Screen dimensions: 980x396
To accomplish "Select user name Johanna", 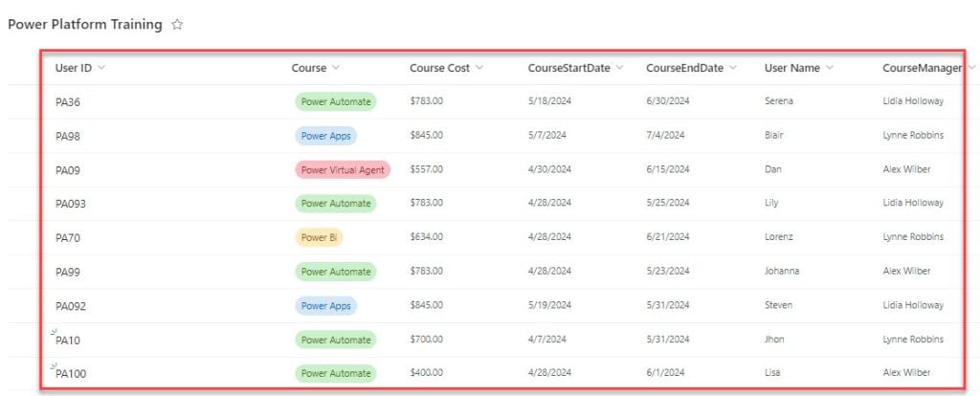I will (x=782, y=271).
